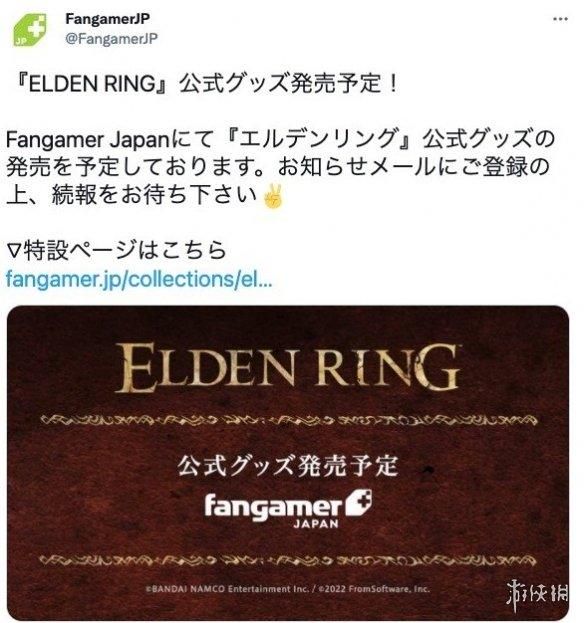Click the upper ornamental divider in banner
Image resolution: width=584 pixels, height=623 pixels.
coord(288,420)
